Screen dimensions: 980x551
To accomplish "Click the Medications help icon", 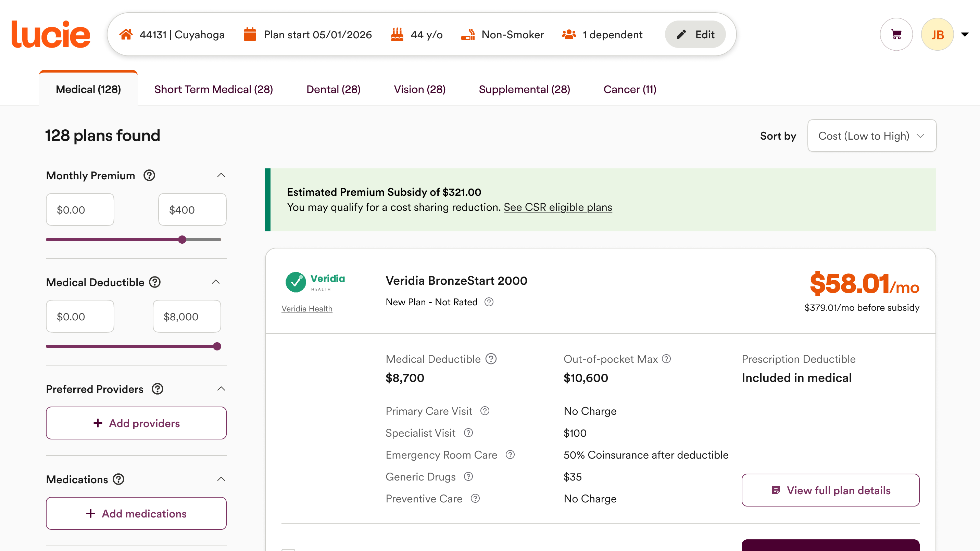I will point(119,479).
